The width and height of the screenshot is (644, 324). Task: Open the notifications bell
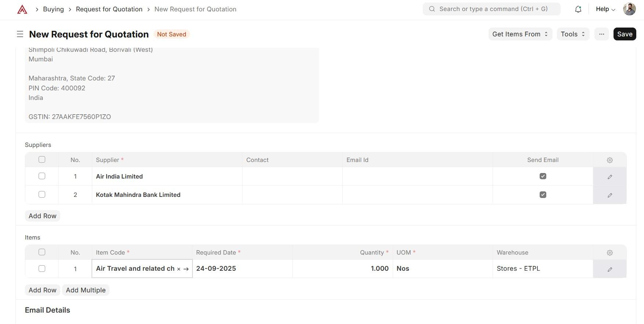coord(578,9)
